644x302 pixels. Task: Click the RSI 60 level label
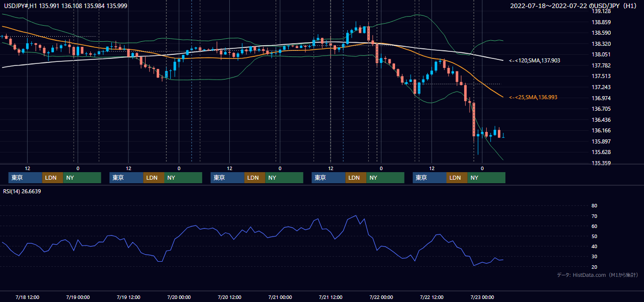[594, 226]
